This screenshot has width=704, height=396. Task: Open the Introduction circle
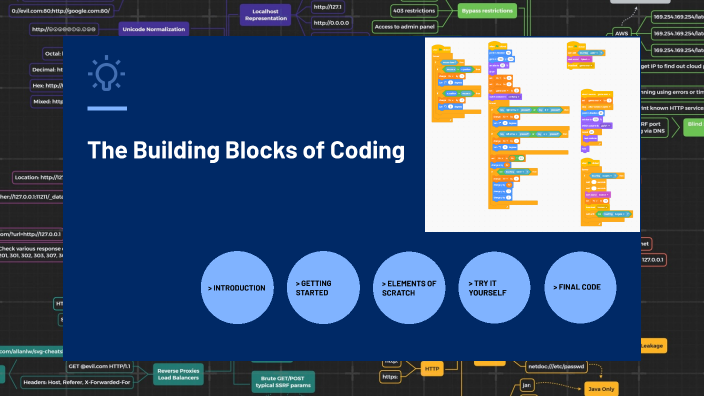pos(237,287)
